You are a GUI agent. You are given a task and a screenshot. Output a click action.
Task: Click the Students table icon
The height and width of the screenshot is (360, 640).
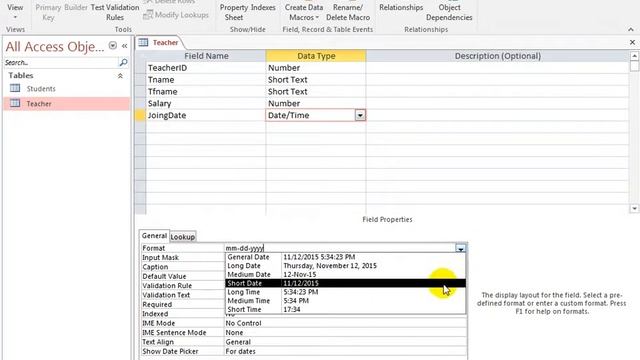(15, 88)
